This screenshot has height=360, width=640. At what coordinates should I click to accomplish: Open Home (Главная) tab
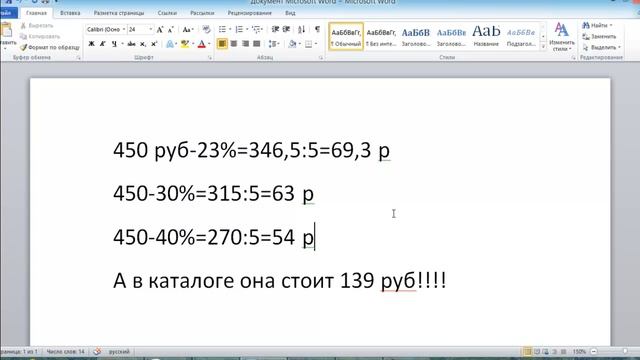[36, 13]
